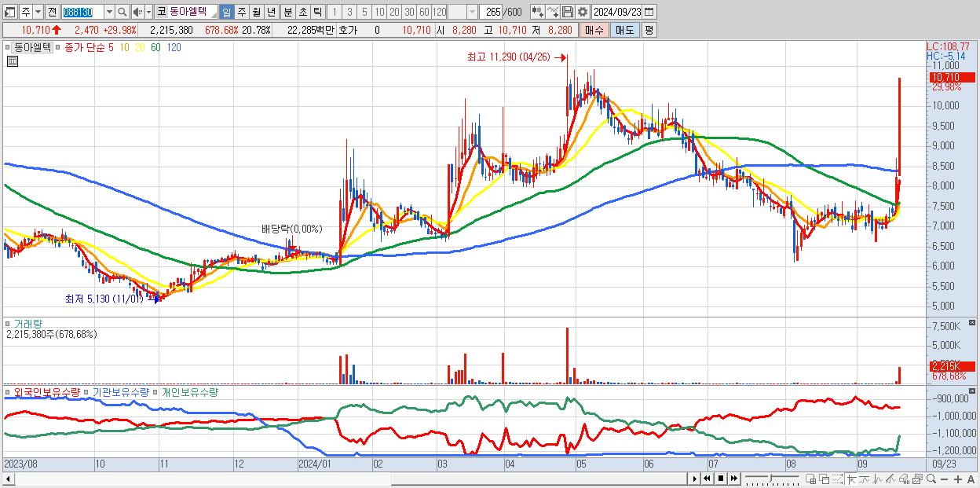Click the dashed trend line tool icon
Viewport: 980px width, 488px height.
coord(837,479)
